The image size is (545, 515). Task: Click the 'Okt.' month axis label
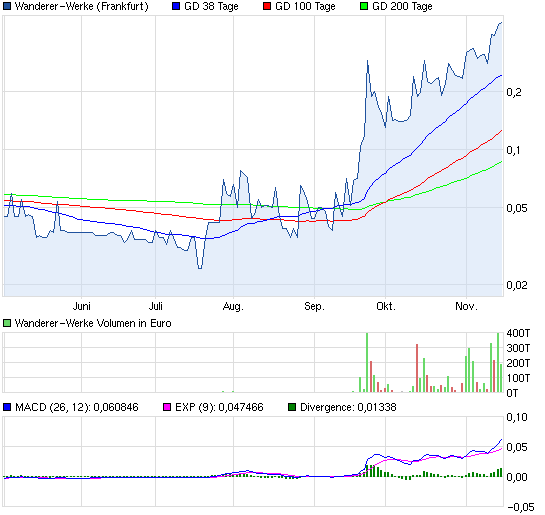pos(386,306)
